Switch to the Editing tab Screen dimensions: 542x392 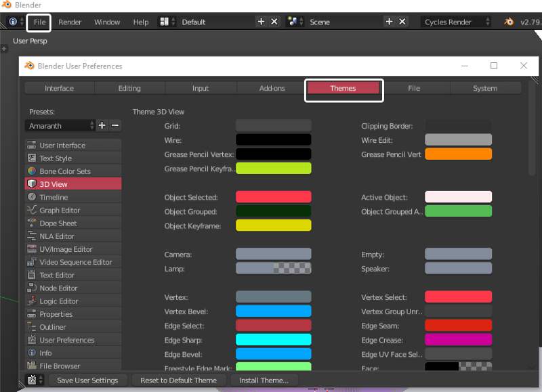129,88
